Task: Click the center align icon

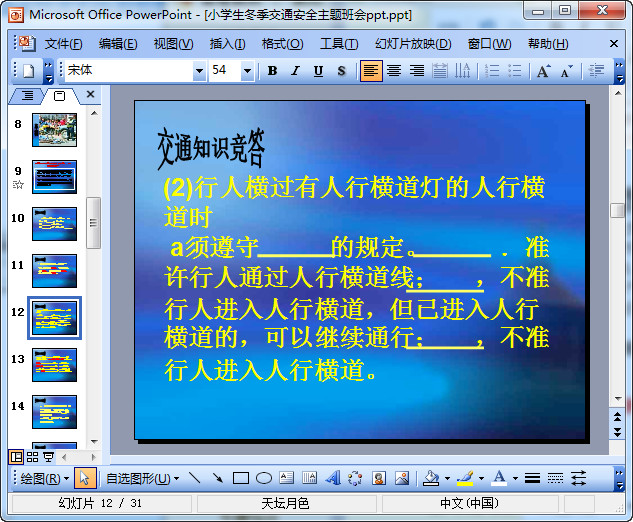Action: [x=394, y=71]
